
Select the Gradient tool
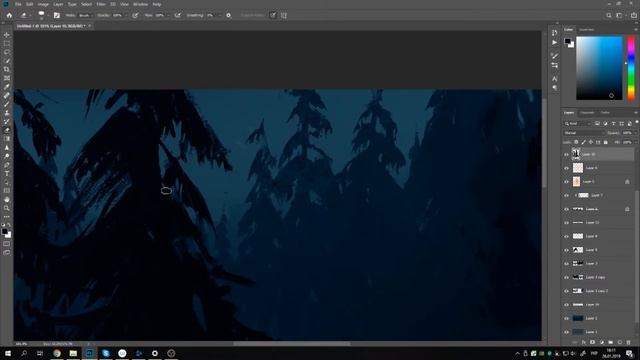[x=7, y=139]
